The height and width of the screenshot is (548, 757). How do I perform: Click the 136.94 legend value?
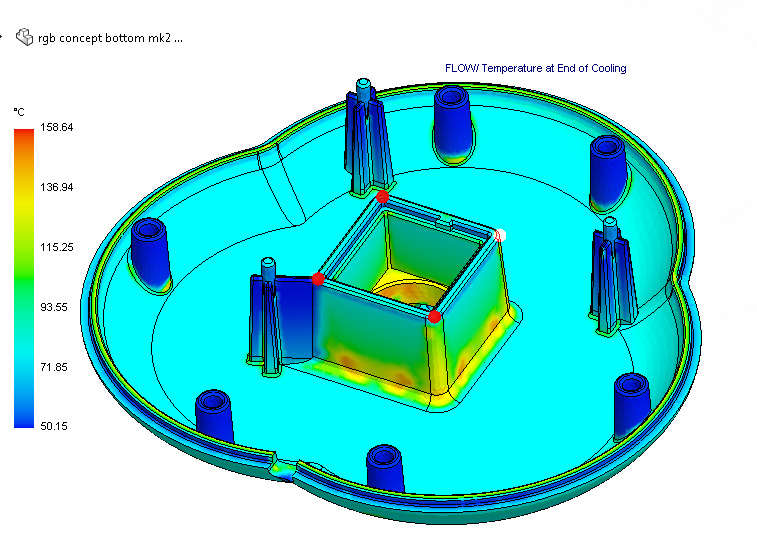56,187
